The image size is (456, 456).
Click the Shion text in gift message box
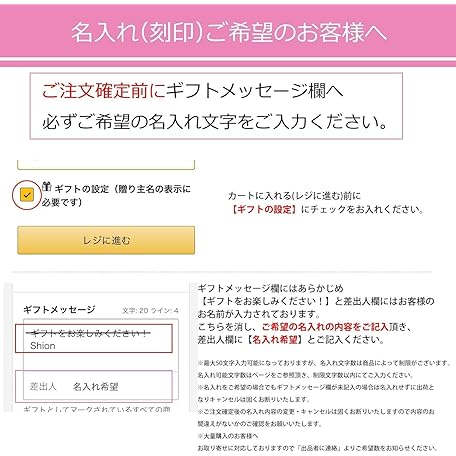pyautogui.click(x=43, y=346)
